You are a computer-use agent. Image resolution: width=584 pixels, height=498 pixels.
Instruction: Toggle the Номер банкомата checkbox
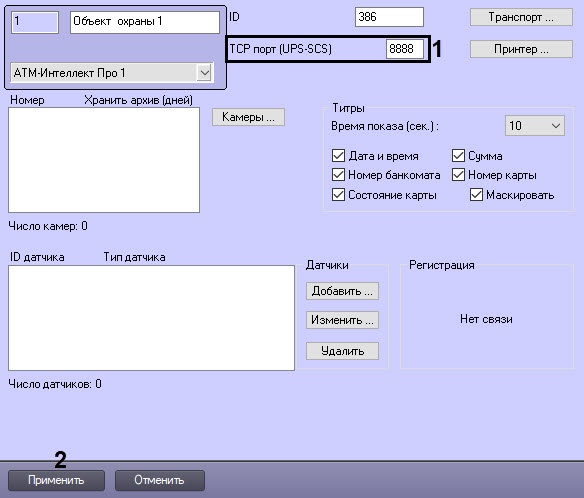click(x=338, y=175)
